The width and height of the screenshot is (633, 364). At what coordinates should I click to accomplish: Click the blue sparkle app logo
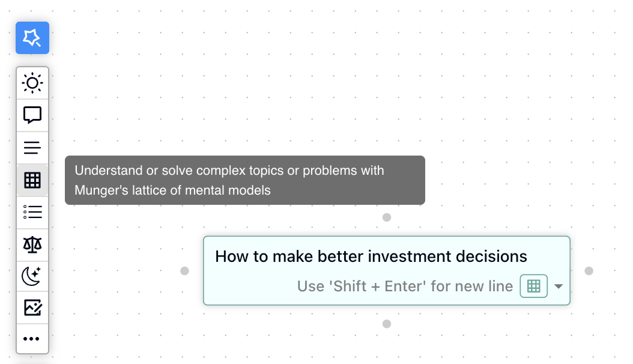tap(32, 37)
